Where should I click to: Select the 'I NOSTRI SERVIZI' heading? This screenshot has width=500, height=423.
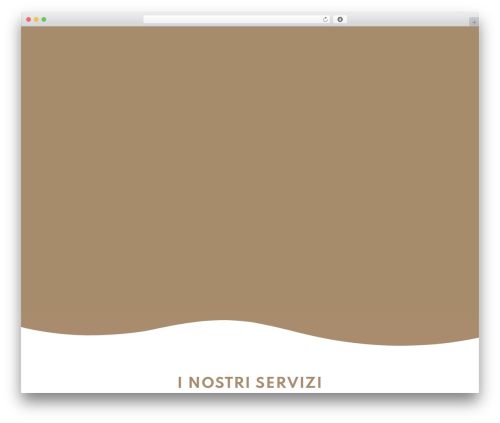(x=250, y=382)
